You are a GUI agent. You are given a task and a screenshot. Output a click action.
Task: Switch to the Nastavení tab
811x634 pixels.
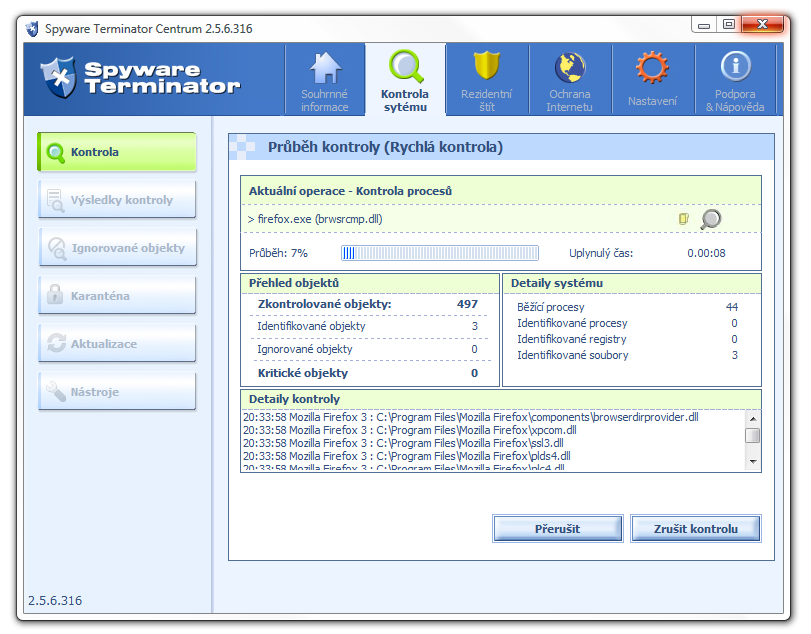(653, 80)
